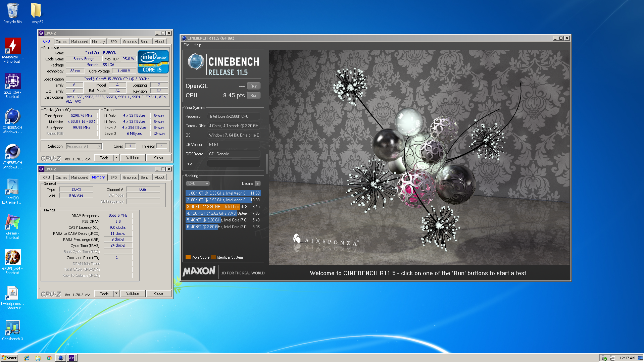This screenshot has height=362, width=644.
Task: Switch to Mainboard tab in upper CPU-Z
Action: tap(80, 42)
